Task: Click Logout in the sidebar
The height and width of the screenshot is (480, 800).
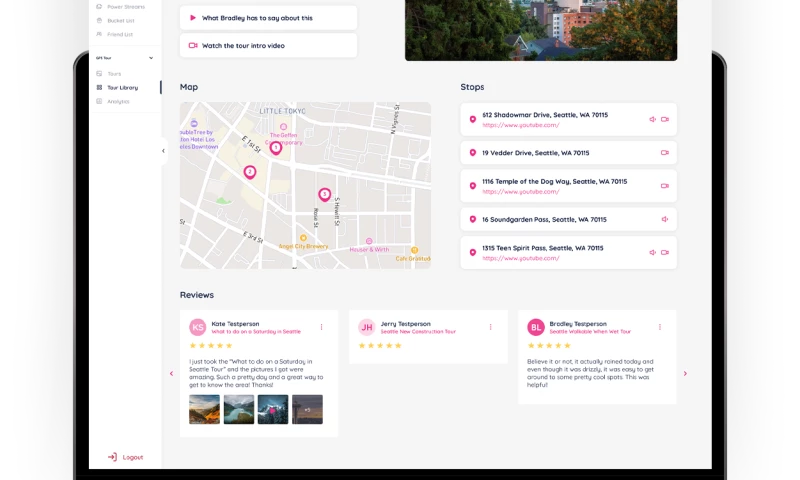Action: 126,457
